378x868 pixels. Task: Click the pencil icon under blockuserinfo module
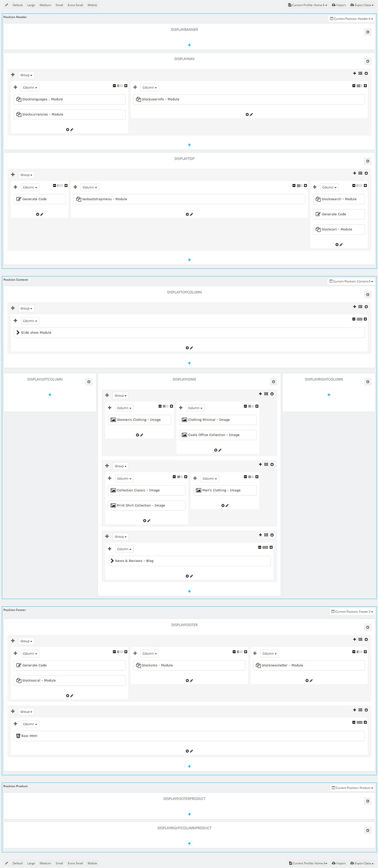point(251,114)
